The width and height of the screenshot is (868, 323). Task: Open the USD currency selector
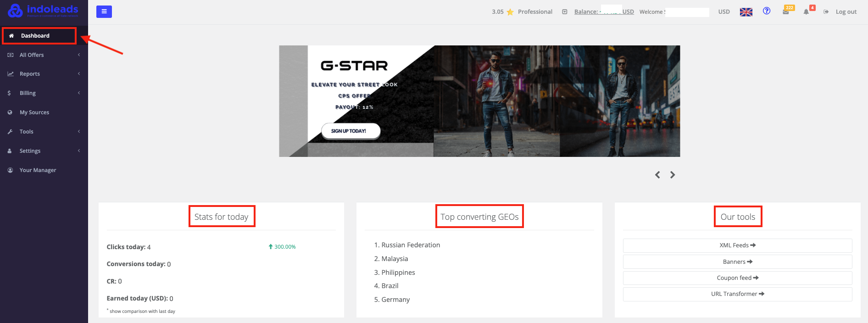point(724,12)
